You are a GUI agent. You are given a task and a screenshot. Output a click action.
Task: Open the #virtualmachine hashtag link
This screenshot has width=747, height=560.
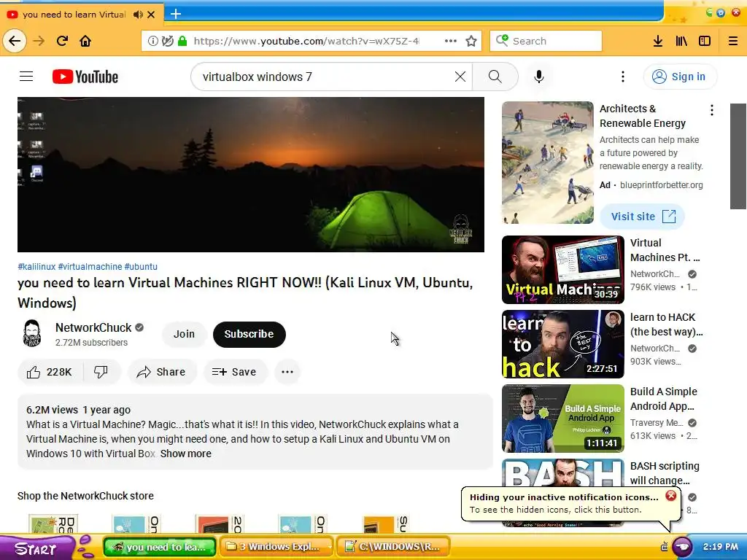[90, 267]
